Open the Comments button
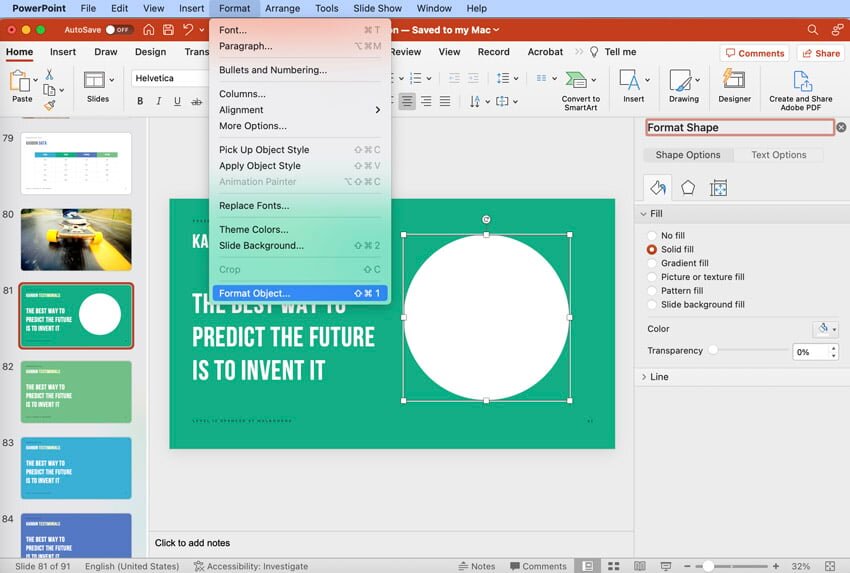Viewport: 850px width, 573px height. coord(754,53)
